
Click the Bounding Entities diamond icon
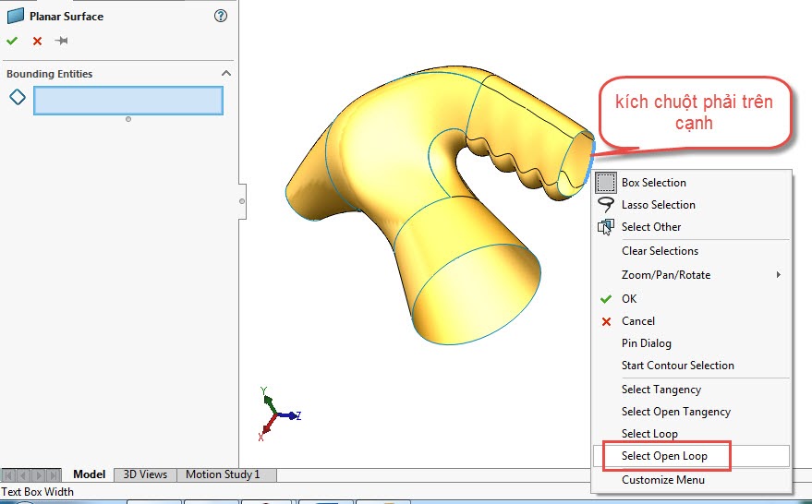coord(18,97)
